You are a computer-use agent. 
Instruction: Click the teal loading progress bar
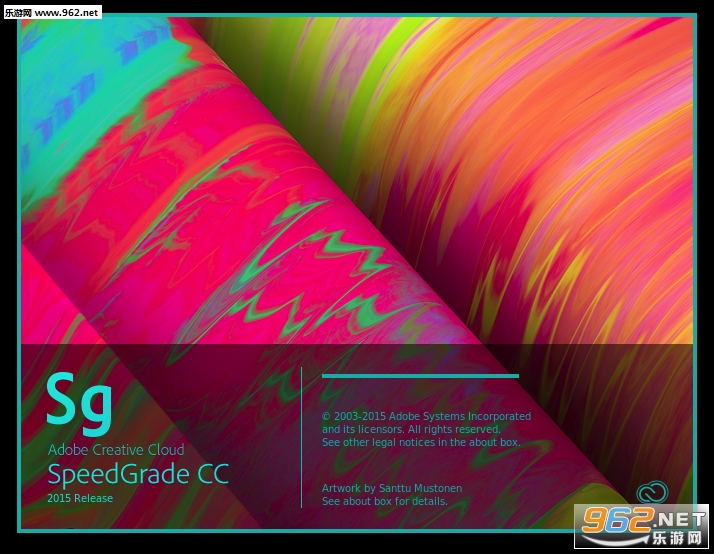[420, 376]
